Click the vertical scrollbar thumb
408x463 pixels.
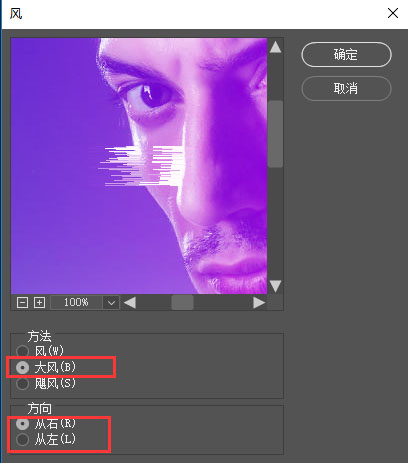[x=275, y=134]
